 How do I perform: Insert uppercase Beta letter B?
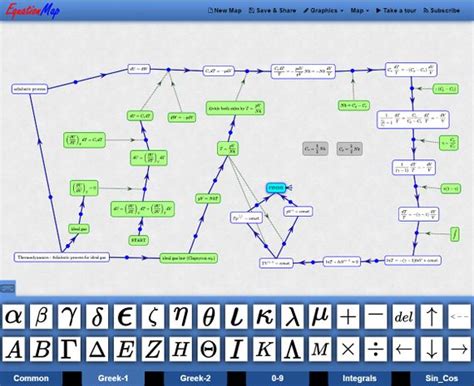click(41, 349)
